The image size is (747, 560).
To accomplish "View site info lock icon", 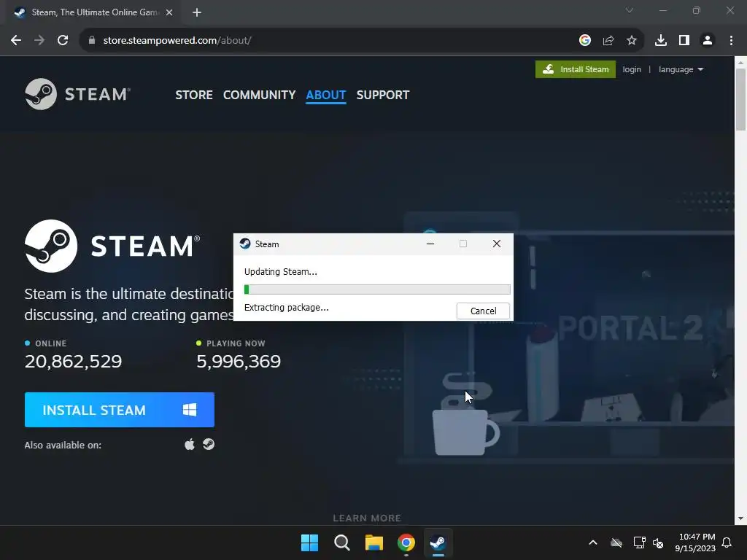I will click(92, 41).
